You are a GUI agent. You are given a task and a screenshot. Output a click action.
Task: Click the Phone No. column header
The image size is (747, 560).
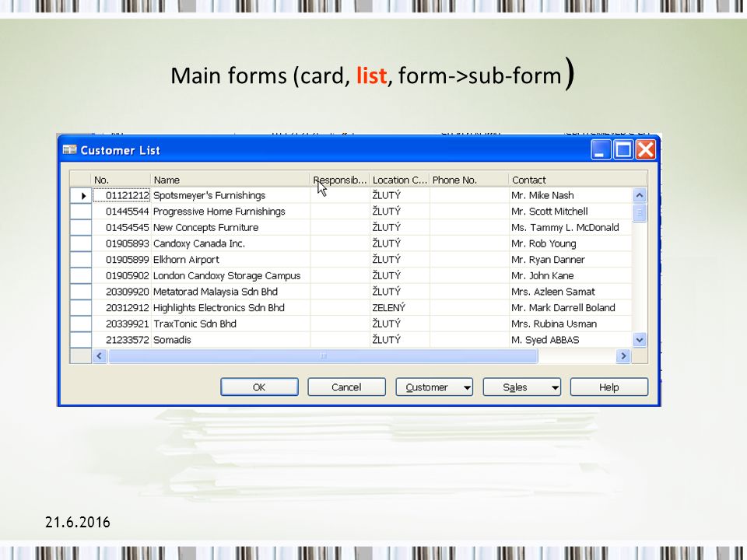pyautogui.click(x=469, y=180)
